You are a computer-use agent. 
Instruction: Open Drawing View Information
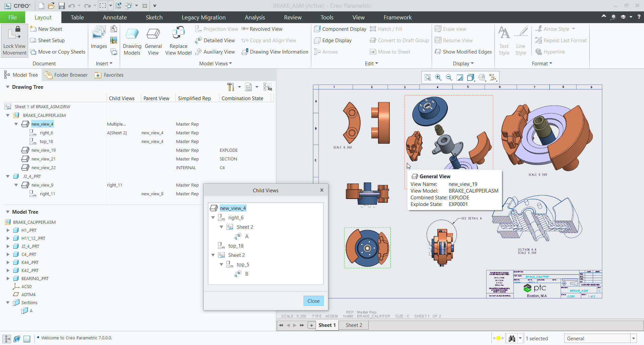(275, 52)
